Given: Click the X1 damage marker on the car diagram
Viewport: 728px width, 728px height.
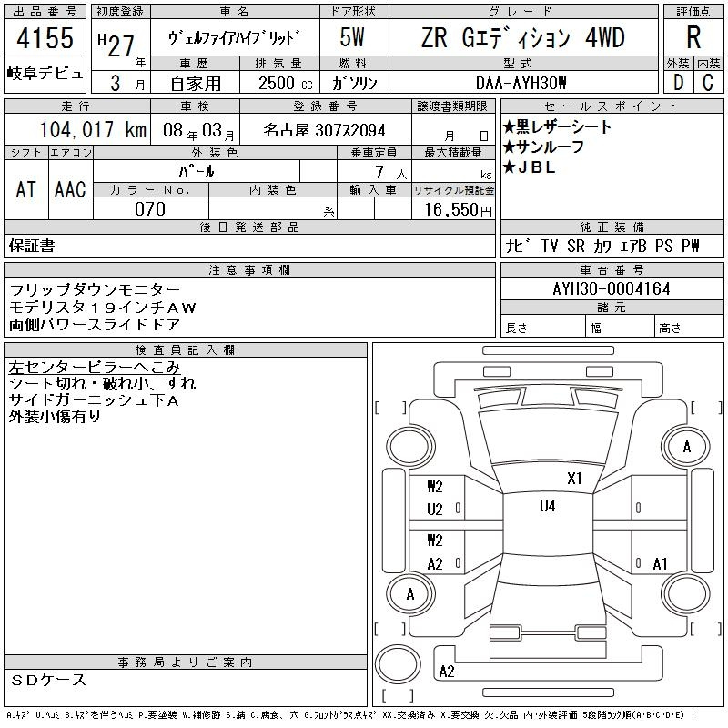Looking at the screenshot, I should pyautogui.click(x=574, y=478).
